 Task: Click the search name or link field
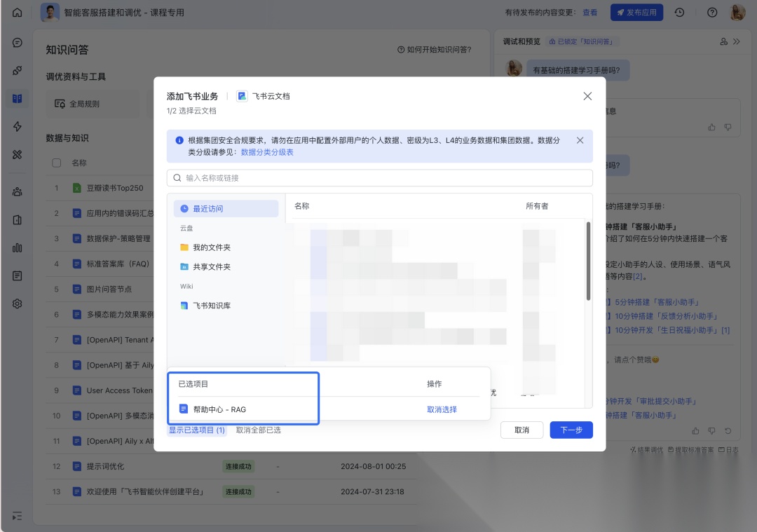coord(379,178)
